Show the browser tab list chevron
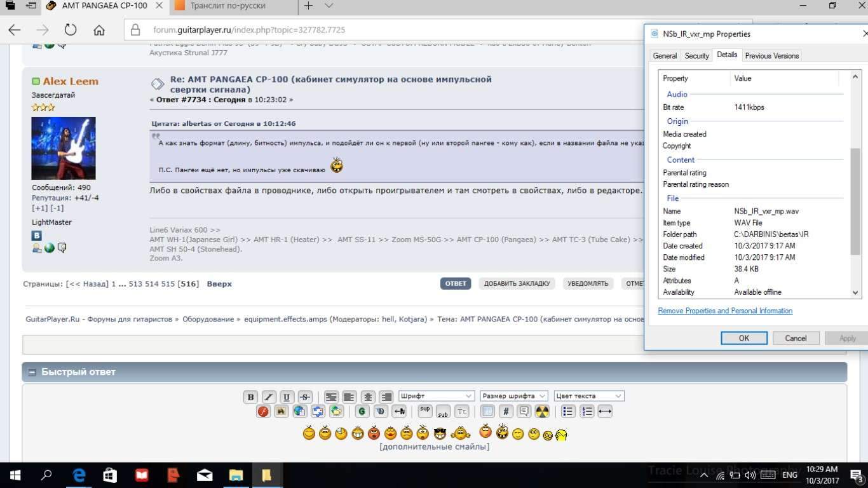868x488 pixels. click(329, 6)
